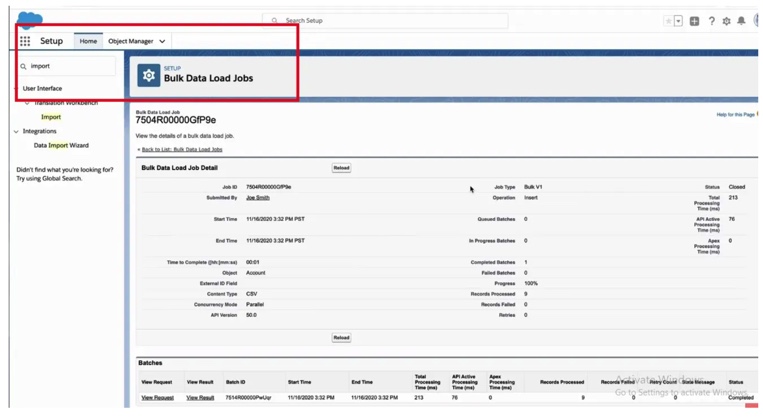
Task: Click the Status value 'Closed'
Action: (737, 187)
